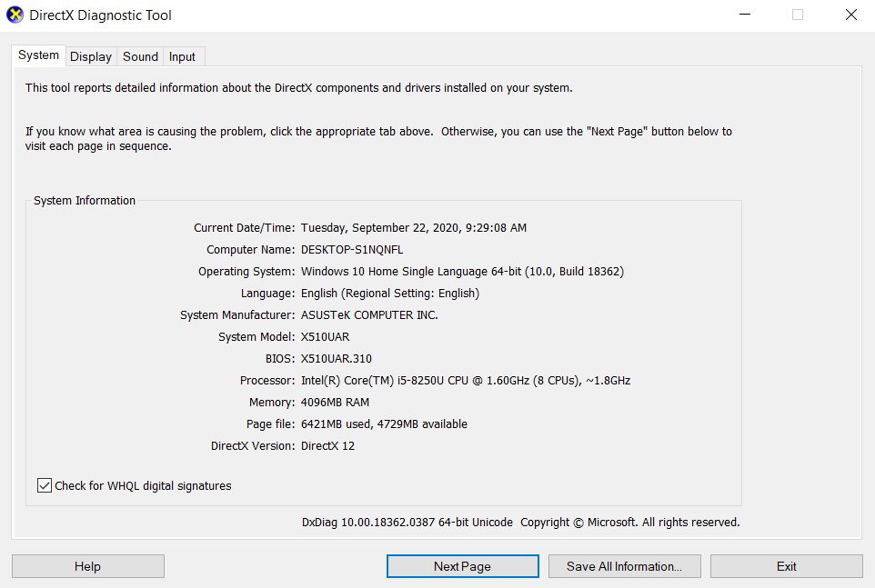This screenshot has width=875, height=588.
Task: Close the window using the X button
Action: [850, 15]
